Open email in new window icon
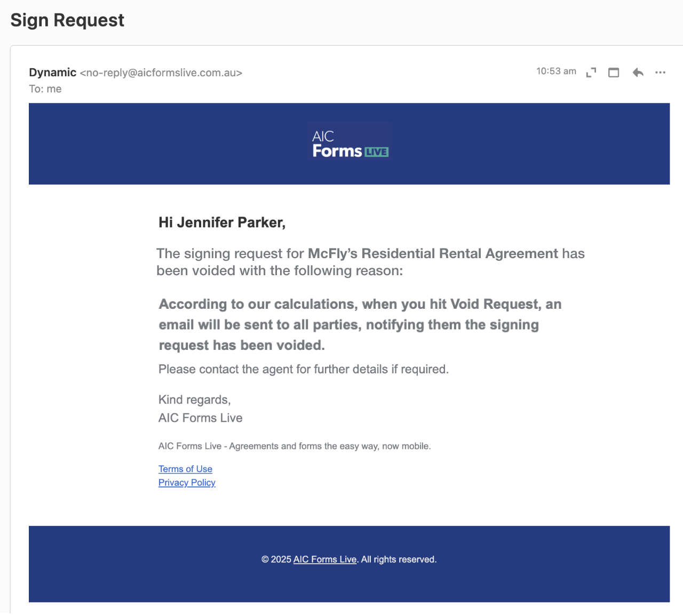683x616 pixels. [x=614, y=73]
